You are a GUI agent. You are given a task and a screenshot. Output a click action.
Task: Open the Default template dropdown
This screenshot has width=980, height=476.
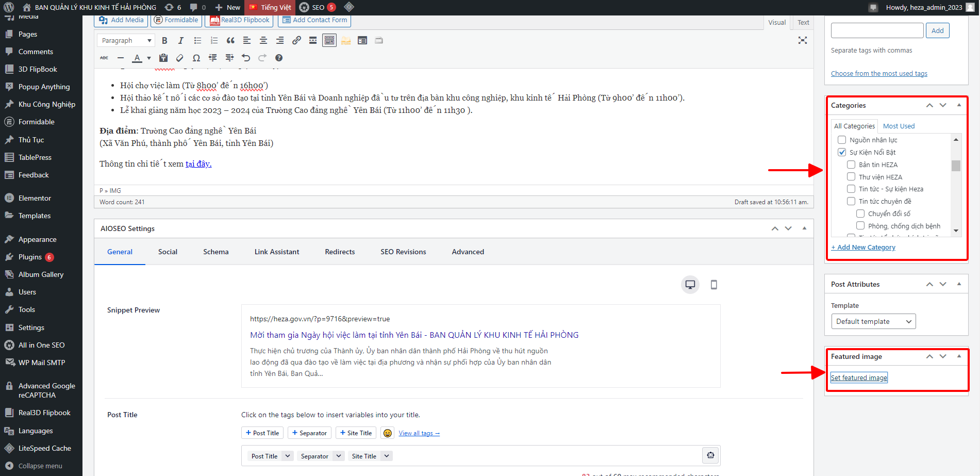click(x=873, y=322)
